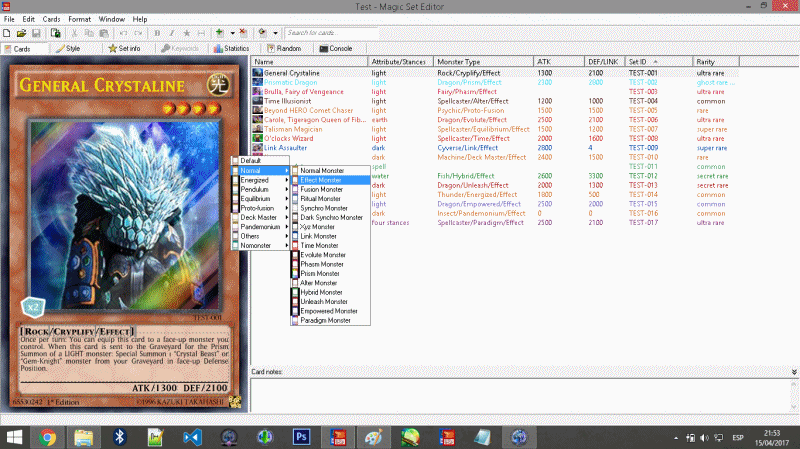The height and width of the screenshot is (449, 800).
Task: Add a new card with green plus
Action: (220, 33)
